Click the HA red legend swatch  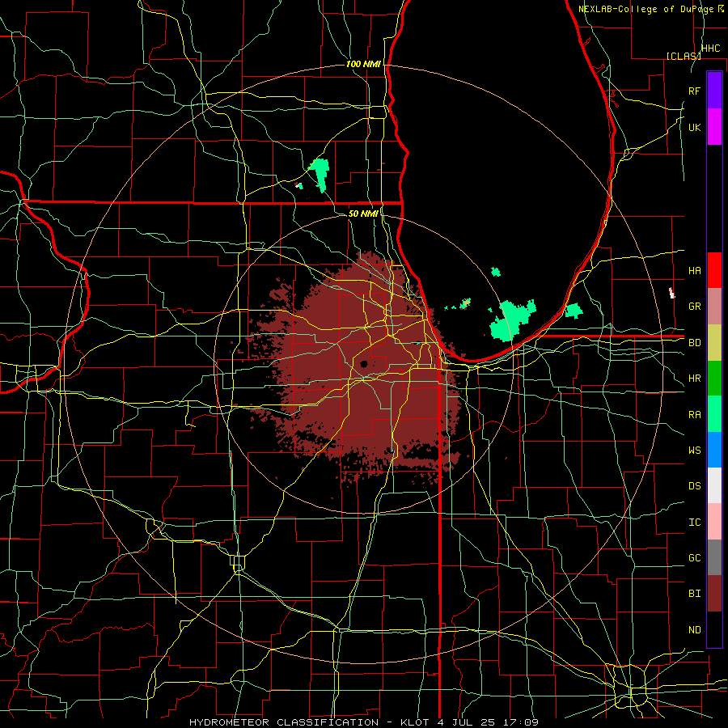[x=714, y=270]
